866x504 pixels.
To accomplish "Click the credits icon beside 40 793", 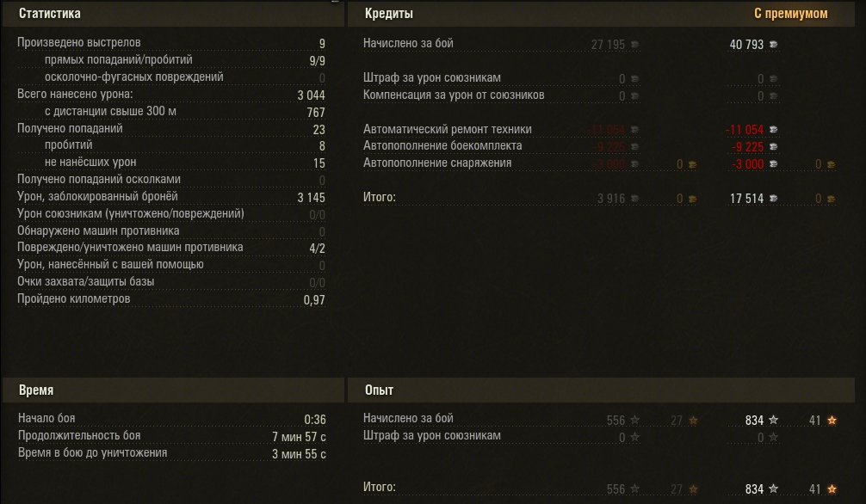I will (x=774, y=45).
